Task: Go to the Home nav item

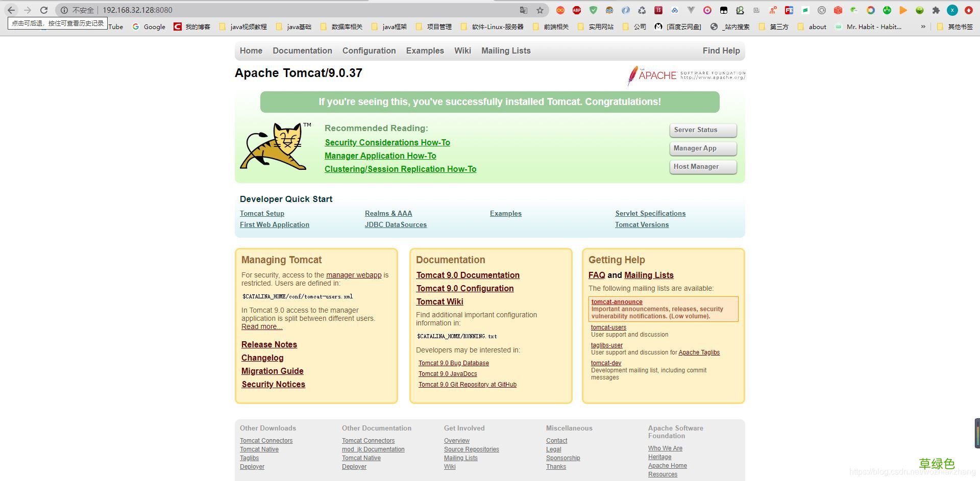Action: pyautogui.click(x=251, y=50)
